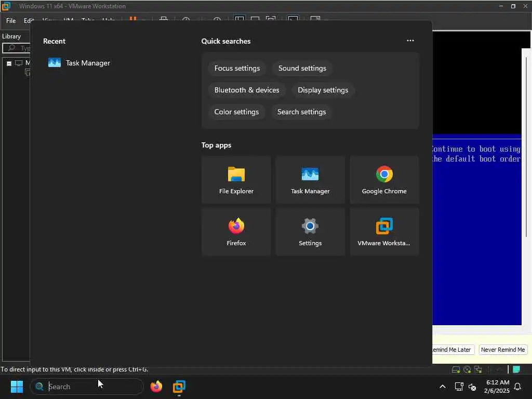Click the Library search box in VMware
Screen dimensions: 532x399
pyautogui.click(x=17, y=48)
